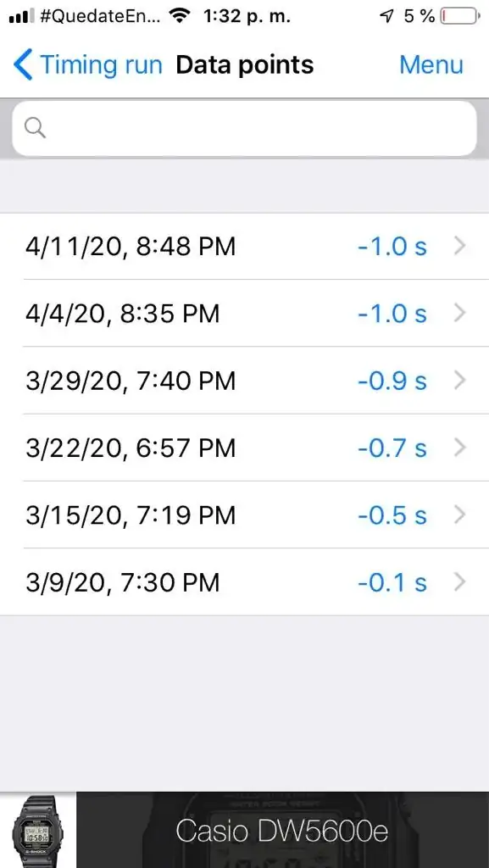Tap the back chevron arrow icon
This screenshot has width=489, height=868.
pyautogui.click(x=23, y=64)
